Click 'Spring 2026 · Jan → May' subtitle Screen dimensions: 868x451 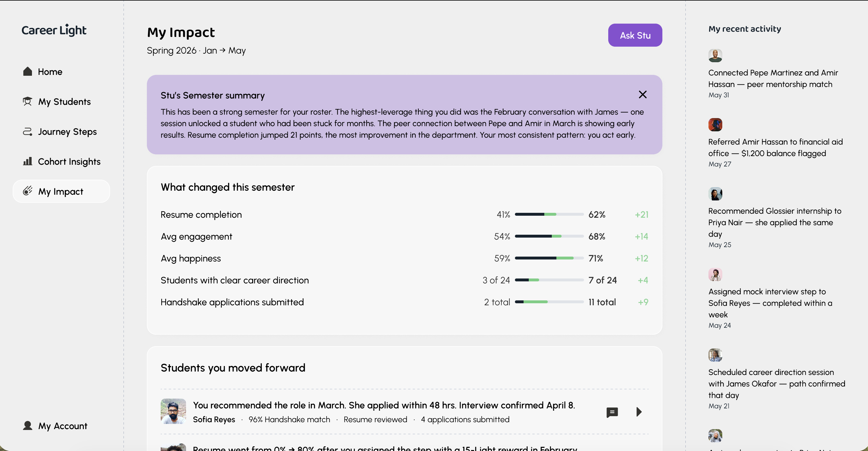(196, 51)
